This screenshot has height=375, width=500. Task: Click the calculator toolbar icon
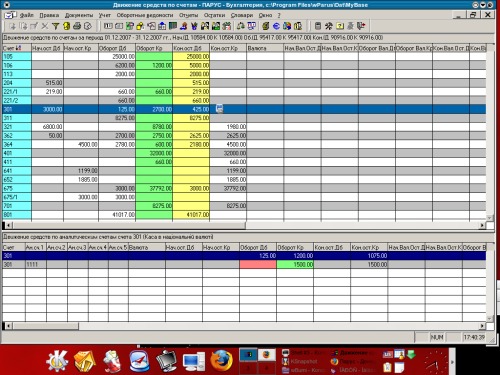click(x=318, y=26)
